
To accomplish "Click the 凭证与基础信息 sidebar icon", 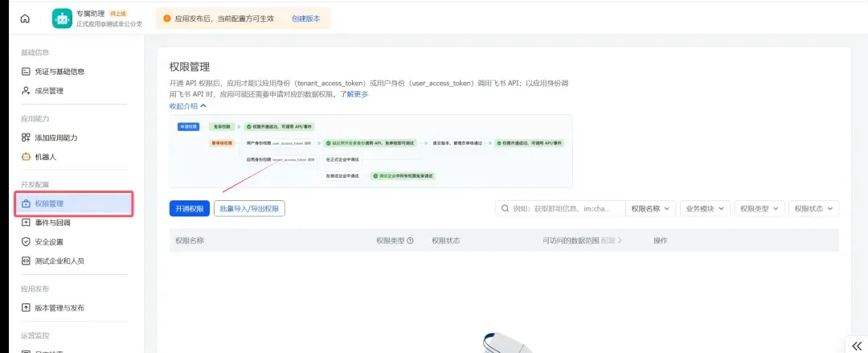I will [26, 72].
